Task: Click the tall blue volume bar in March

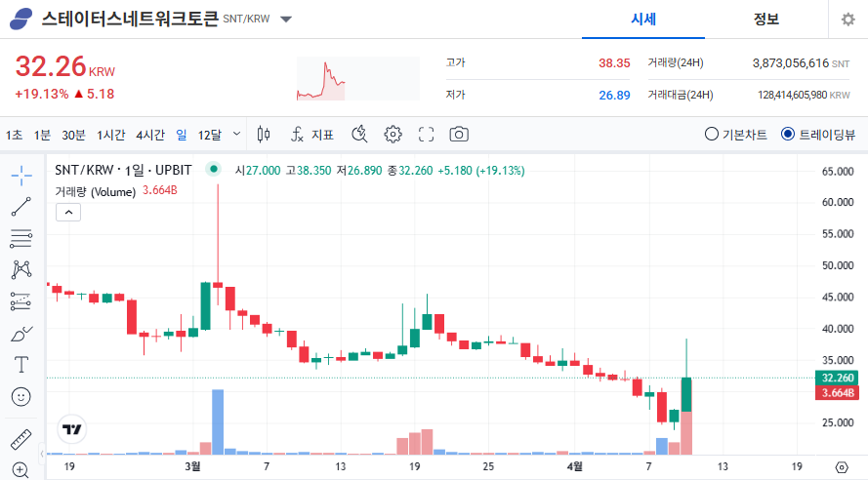Action: pos(218,421)
